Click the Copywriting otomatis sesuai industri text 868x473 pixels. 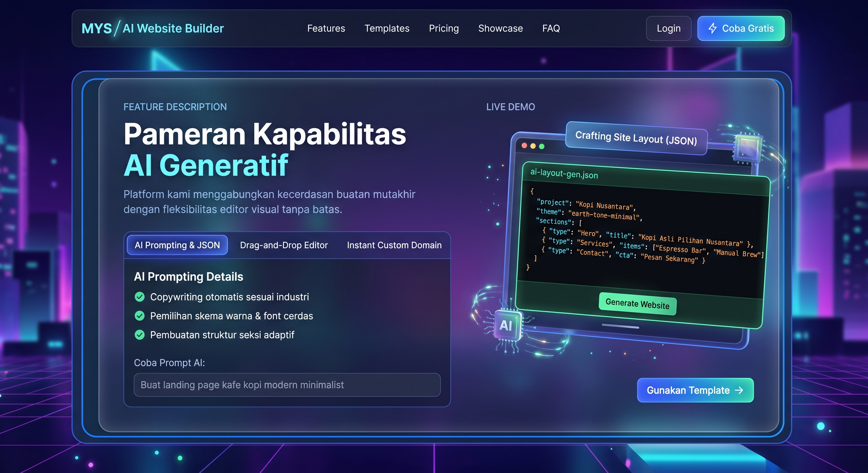click(x=229, y=297)
